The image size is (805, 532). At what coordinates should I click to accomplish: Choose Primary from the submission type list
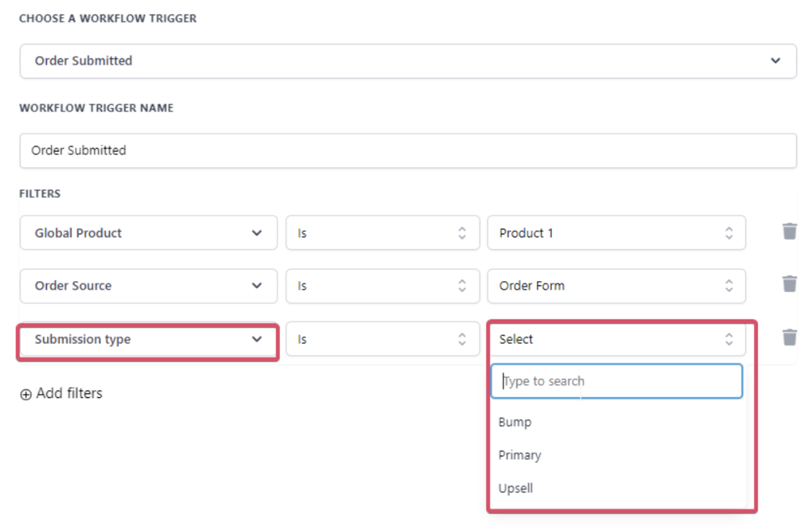pyautogui.click(x=519, y=455)
